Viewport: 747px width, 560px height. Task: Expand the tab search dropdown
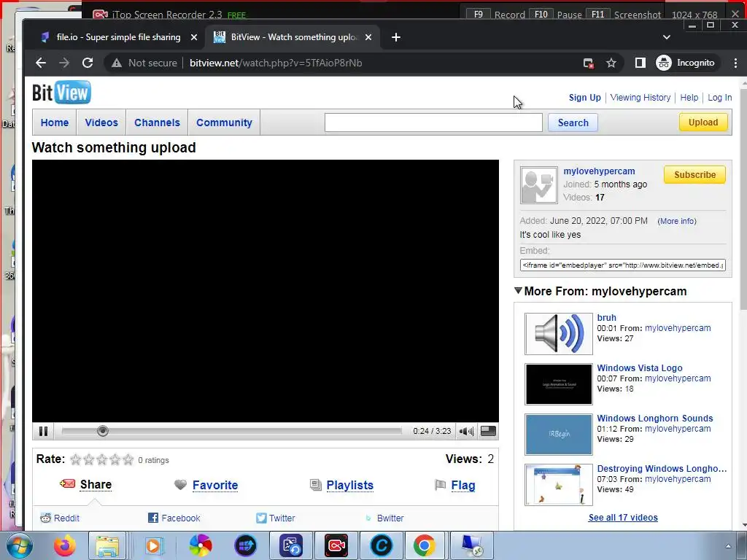667,37
